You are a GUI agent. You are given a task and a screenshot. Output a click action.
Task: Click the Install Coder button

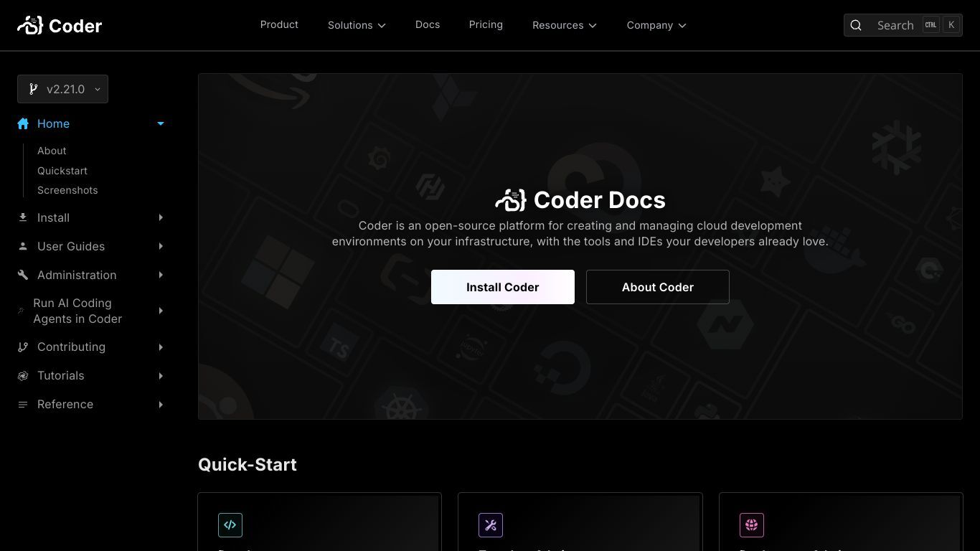pos(503,287)
